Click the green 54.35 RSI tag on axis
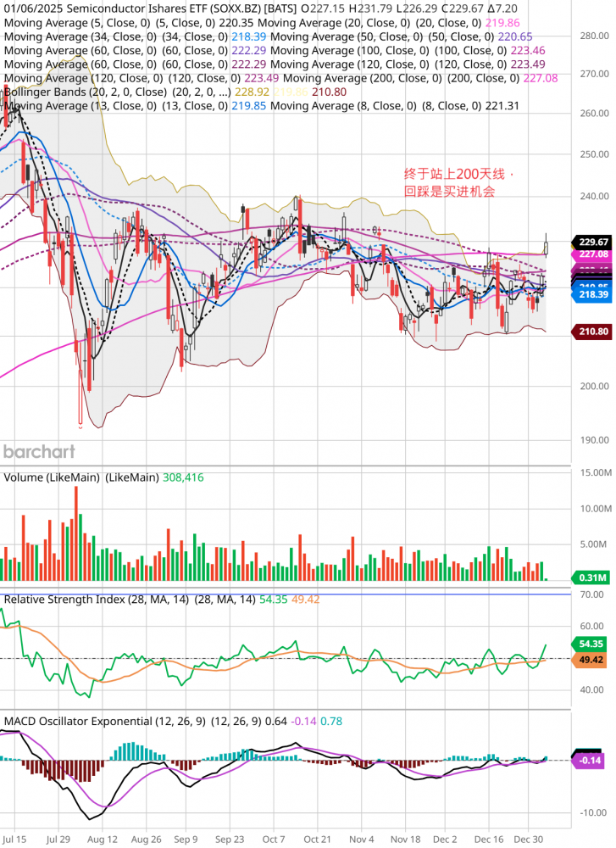Image resolution: width=616 pixels, height=848 pixels. 591,644
